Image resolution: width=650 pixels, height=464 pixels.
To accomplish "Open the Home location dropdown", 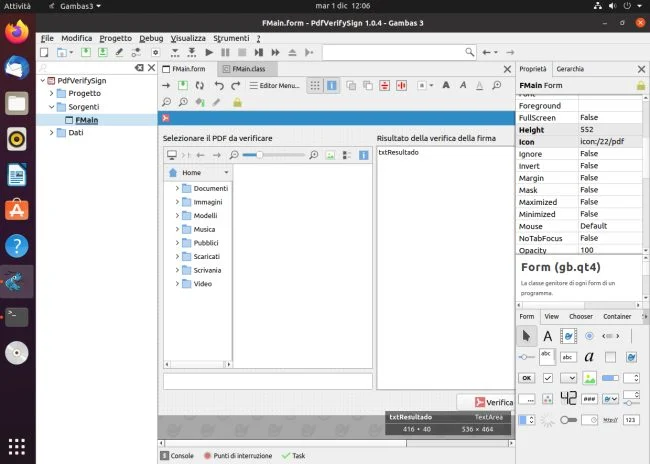I will pos(226,172).
